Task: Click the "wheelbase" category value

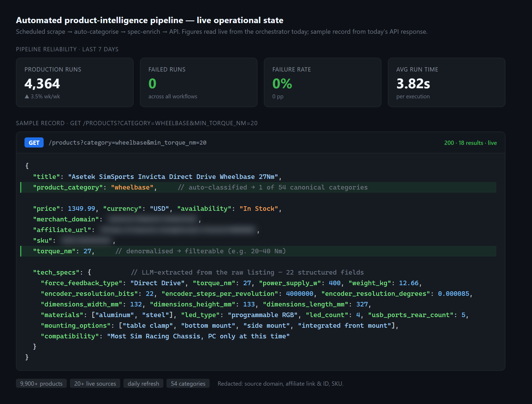Action: [x=132, y=187]
